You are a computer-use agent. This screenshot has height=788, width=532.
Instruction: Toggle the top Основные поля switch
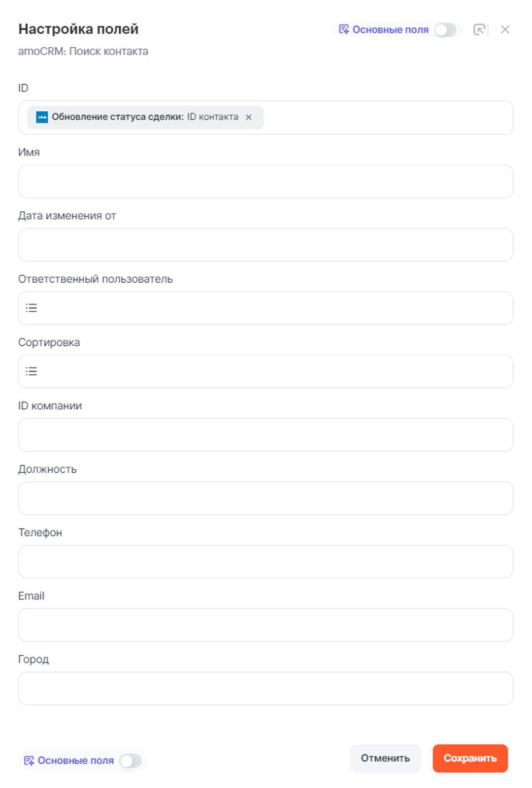coord(445,30)
